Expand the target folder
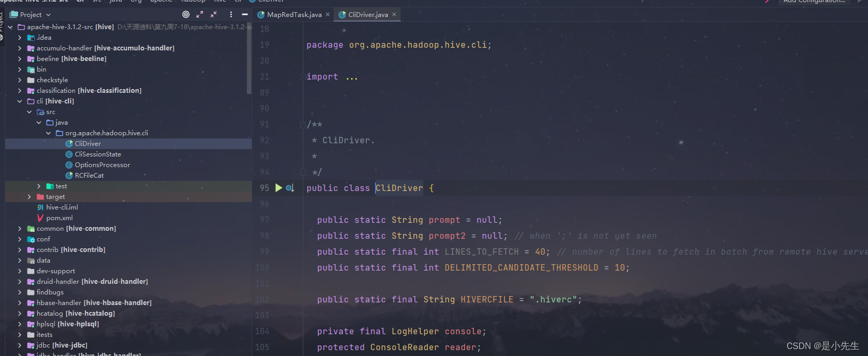The image size is (868, 356). (x=29, y=197)
